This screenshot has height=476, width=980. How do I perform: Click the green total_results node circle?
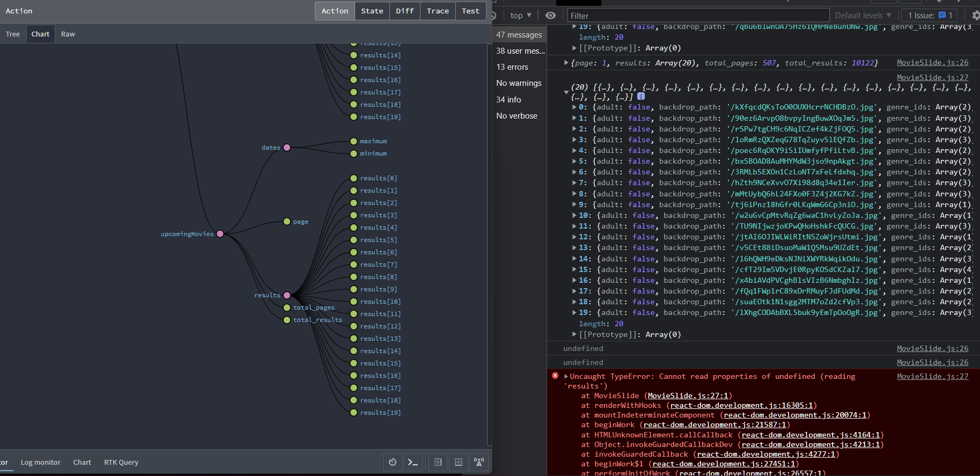(x=287, y=320)
